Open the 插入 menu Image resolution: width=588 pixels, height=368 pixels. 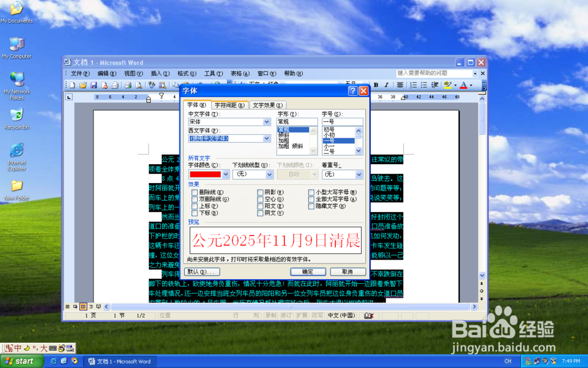tap(160, 74)
